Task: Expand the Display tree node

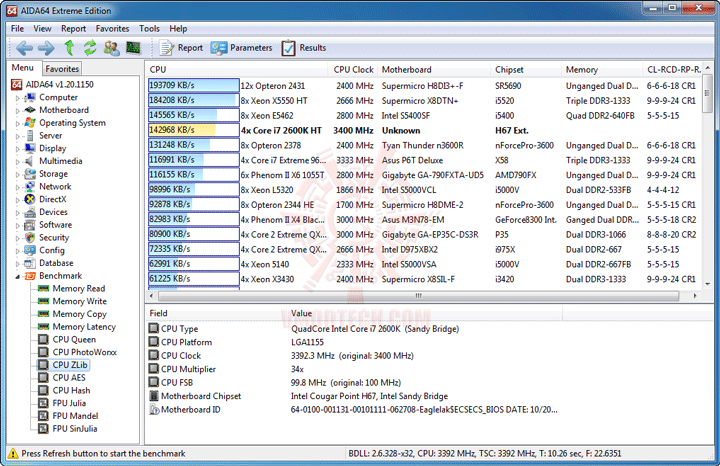Action: tap(17, 149)
